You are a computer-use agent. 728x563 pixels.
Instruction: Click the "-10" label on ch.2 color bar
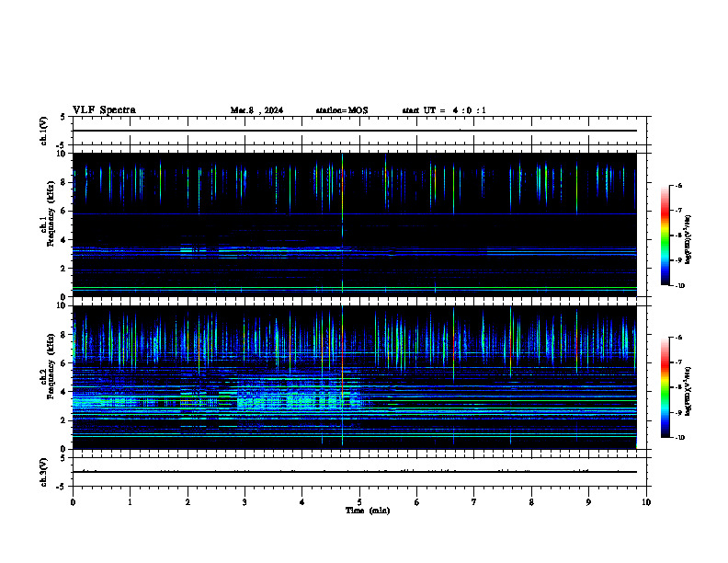point(680,438)
